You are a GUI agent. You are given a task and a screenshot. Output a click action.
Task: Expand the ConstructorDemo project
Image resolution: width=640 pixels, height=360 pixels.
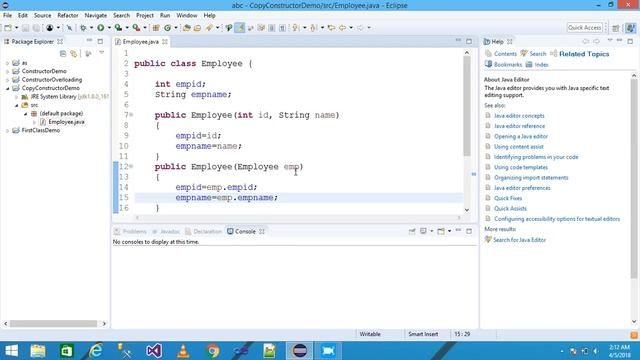tap(7, 71)
